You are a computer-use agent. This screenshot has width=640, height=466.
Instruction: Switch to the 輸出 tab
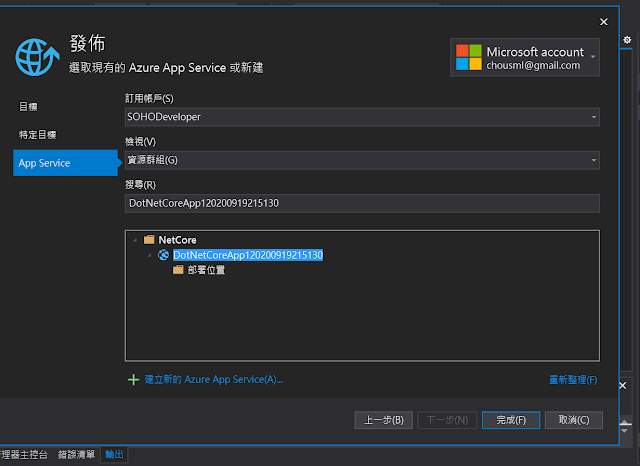pyautogui.click(x=114, y=455)
